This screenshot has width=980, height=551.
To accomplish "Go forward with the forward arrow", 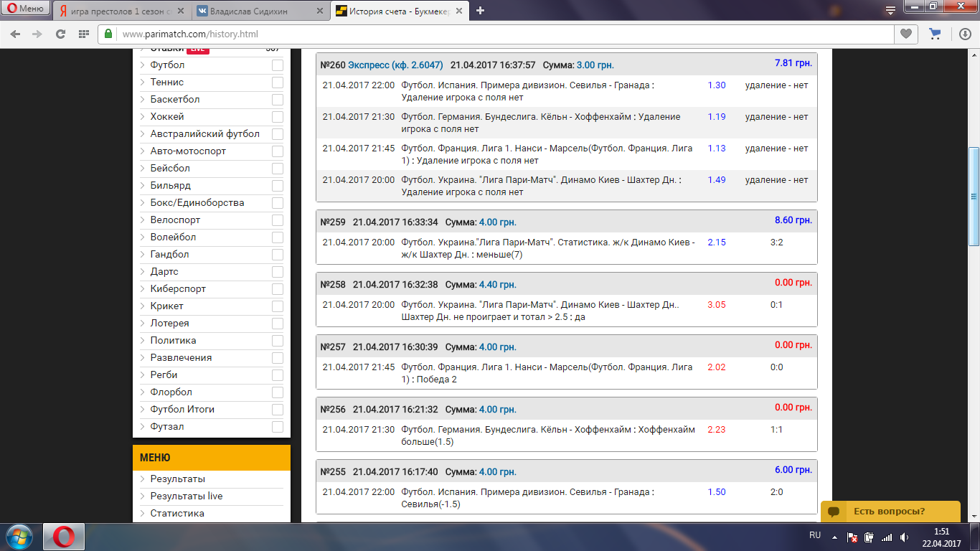I will point(37,34).
